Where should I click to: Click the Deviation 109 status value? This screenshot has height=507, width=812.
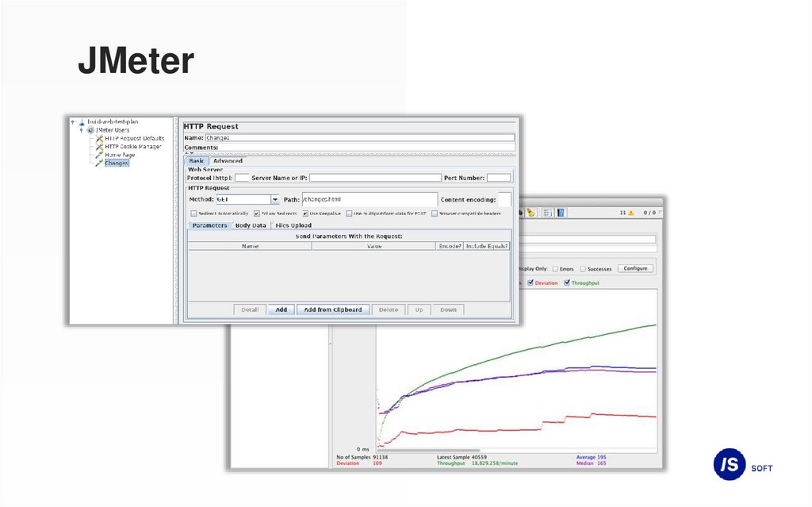[359, 463]
